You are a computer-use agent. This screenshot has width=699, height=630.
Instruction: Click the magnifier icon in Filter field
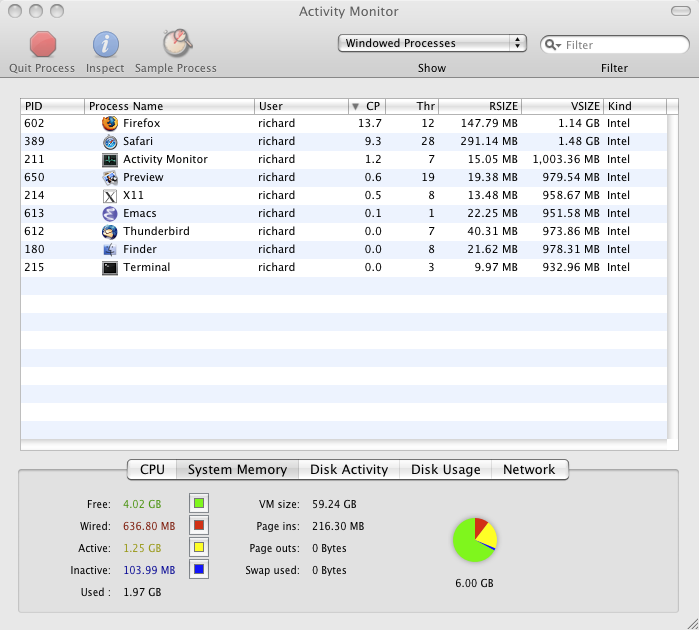pyautogui.click(x=553, y=45)
